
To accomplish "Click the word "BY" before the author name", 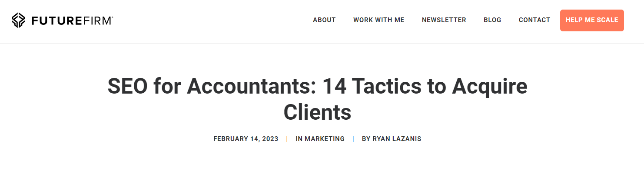I will click(366, 139).
